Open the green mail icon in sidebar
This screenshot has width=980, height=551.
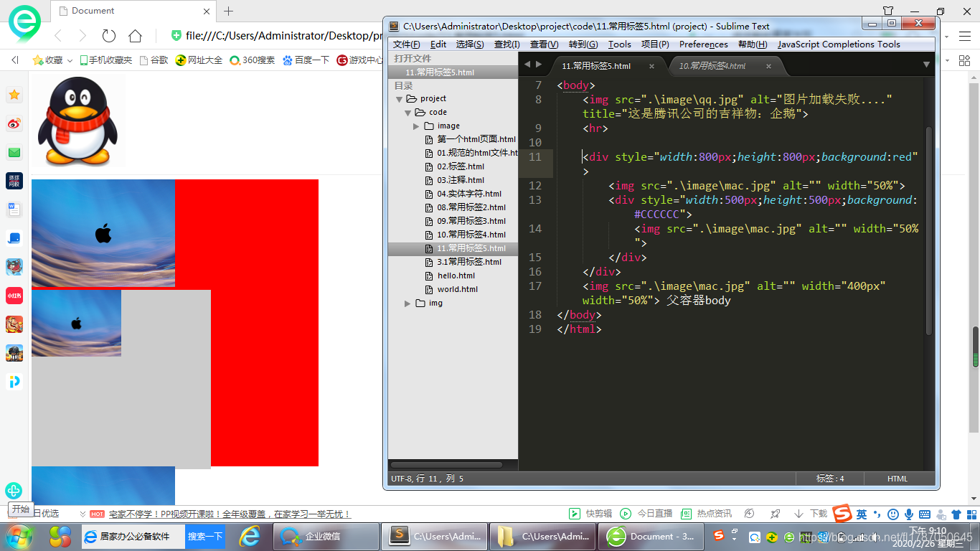click(14, 152)
